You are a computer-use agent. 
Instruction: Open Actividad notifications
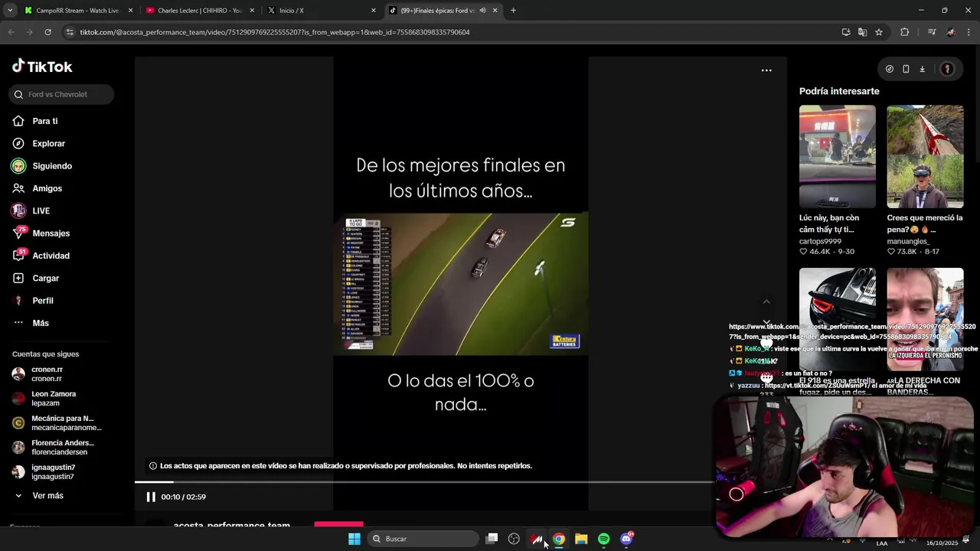tap(41, 256)
